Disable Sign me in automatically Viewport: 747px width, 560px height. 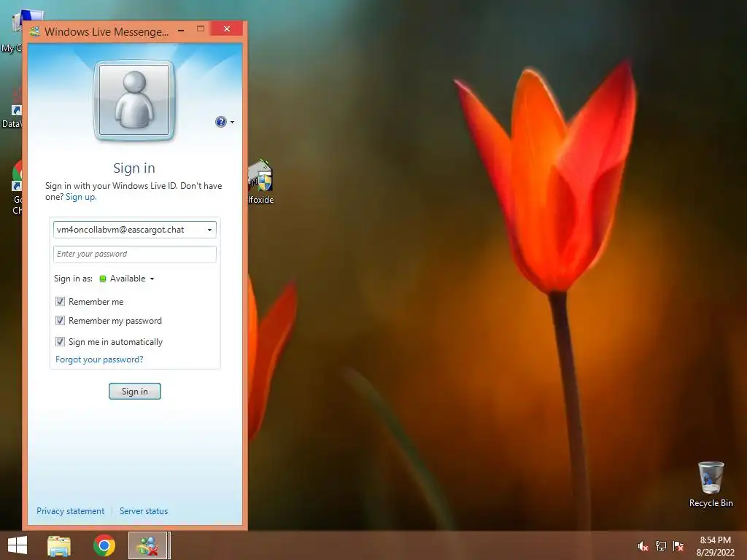[60, 341]
